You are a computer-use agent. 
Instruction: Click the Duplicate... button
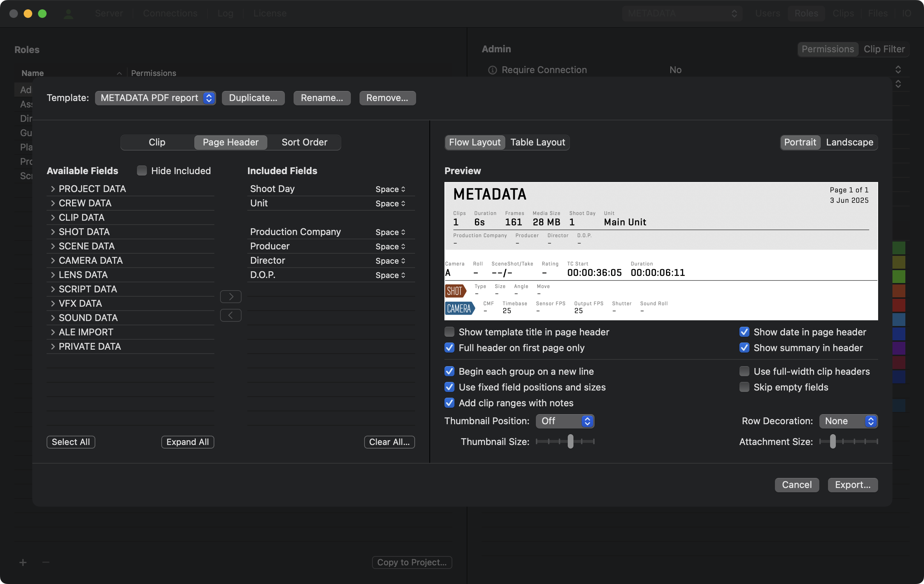(253, 98)
